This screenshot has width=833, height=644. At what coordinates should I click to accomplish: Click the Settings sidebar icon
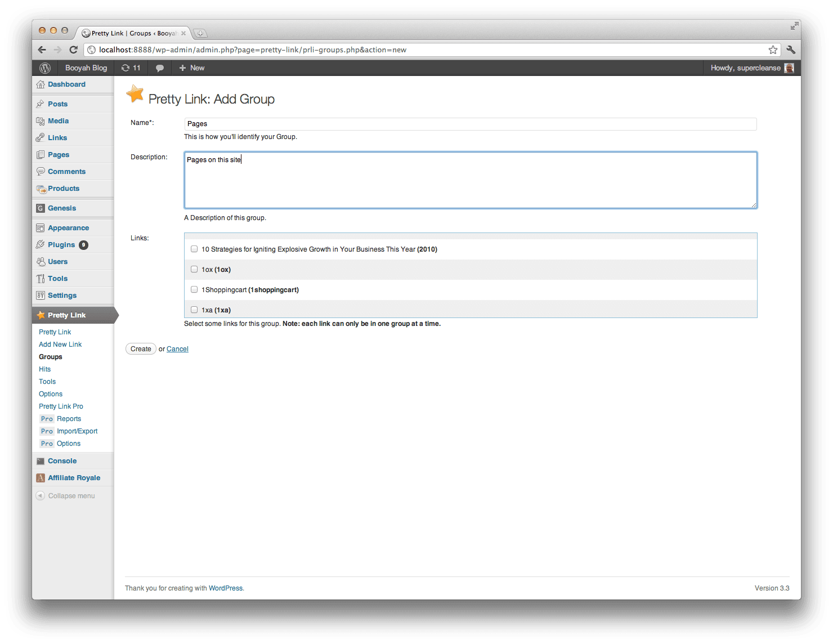pyautogui.click(x=41, y=296)
